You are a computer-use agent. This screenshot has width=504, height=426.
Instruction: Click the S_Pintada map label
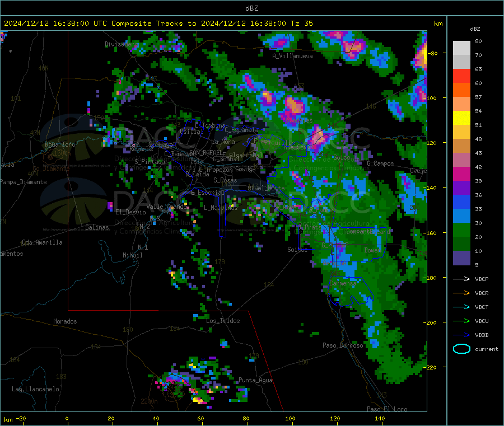[150, 162]
